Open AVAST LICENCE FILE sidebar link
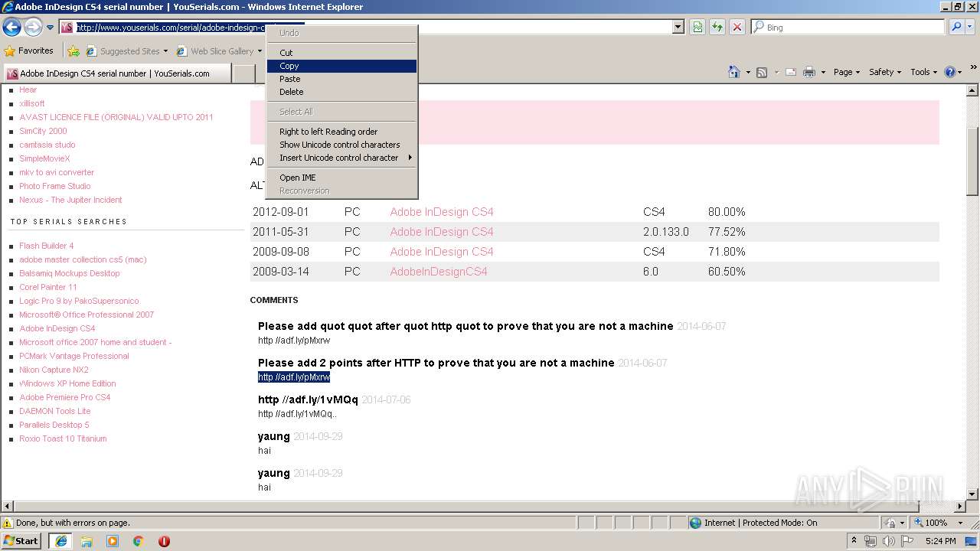The height and width of the screenshot is (551, 980). coord(116,117)
